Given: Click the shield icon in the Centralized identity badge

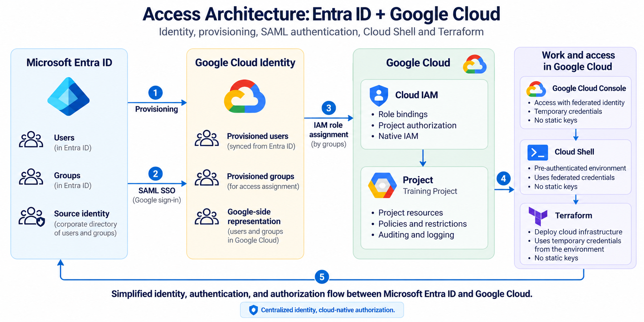Looking at the screenshot, I should coord(253,310).
